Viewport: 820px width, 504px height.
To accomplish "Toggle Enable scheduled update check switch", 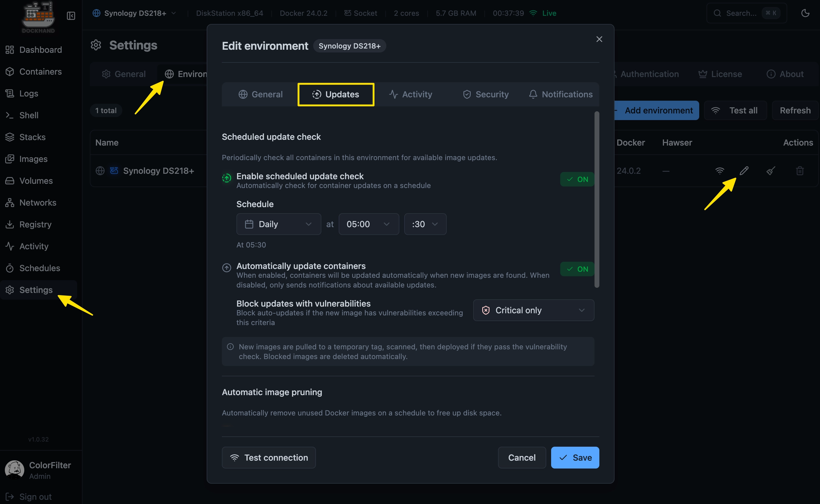I will (577, 179).
